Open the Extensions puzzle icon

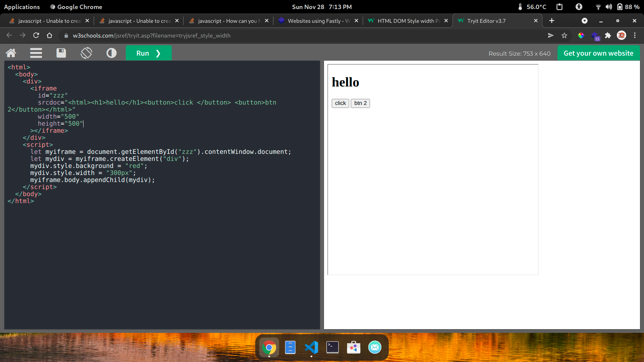[x=608, y=36]
